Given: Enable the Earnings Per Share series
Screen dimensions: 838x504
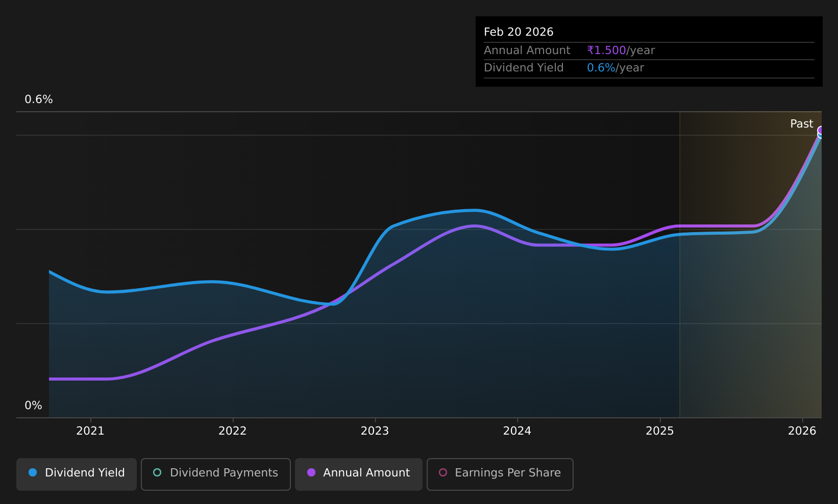Looking at the screenshot, I should (x=500, y=474).
